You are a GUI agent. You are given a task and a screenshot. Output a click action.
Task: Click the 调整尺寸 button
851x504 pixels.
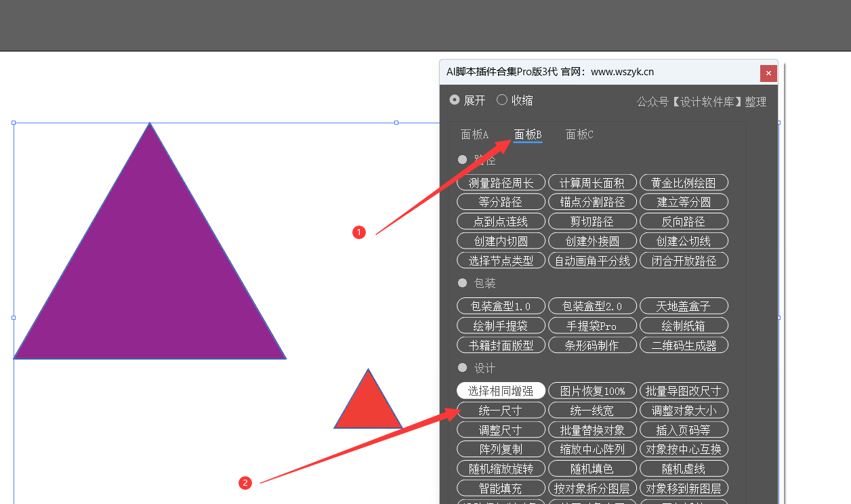point(501,429)
